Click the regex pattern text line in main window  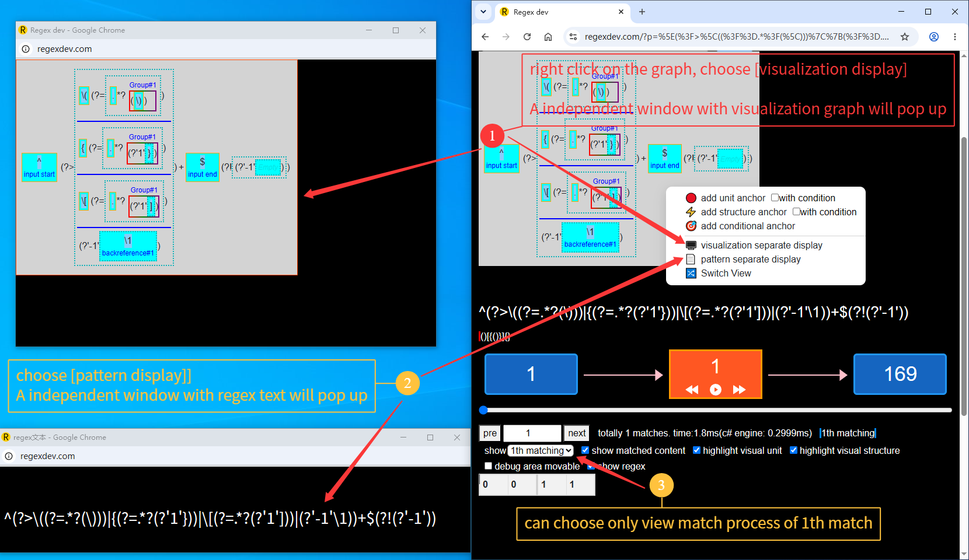[693, 312]
